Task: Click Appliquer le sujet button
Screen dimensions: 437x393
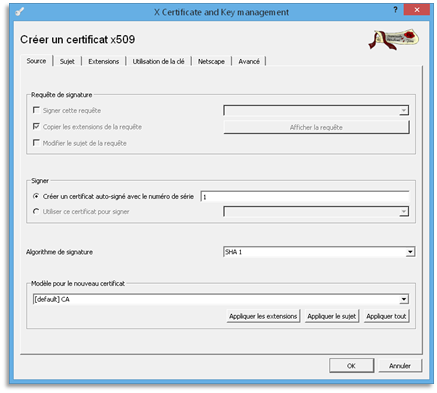Action: click(x=331, y=316)
